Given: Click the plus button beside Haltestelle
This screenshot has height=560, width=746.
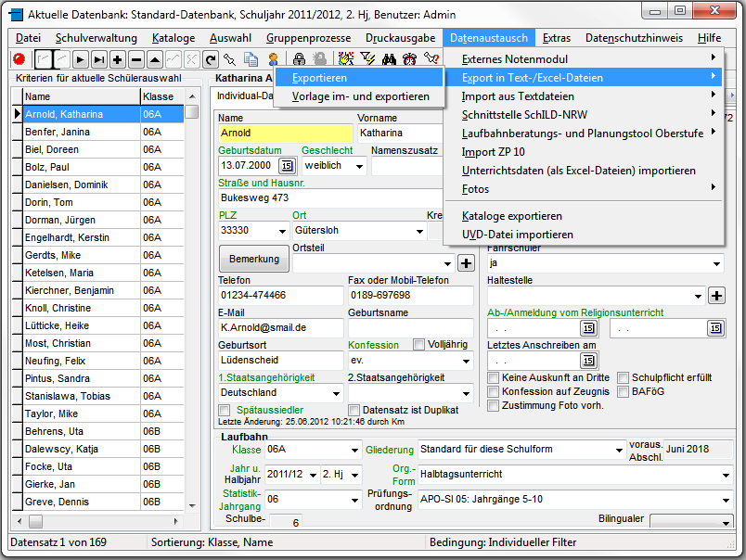Looking at the screenshot, I should pos(716,296).
